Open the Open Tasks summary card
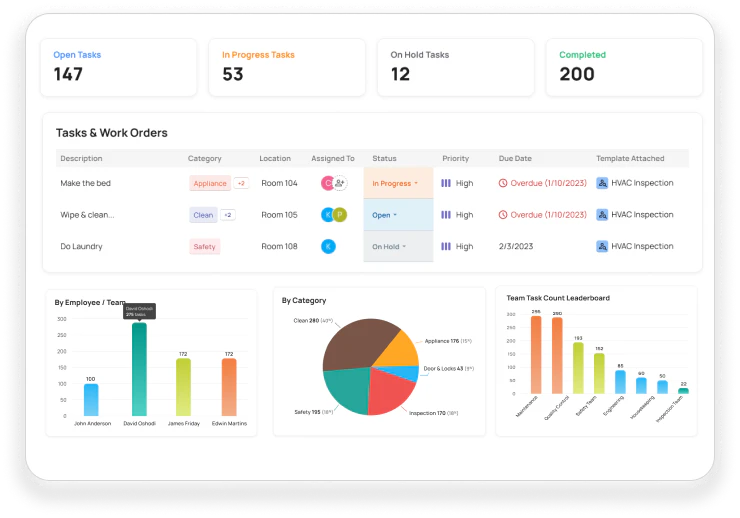Image resolution: width=740 pixels, height=518 pixels. click(x=118, y=67)
